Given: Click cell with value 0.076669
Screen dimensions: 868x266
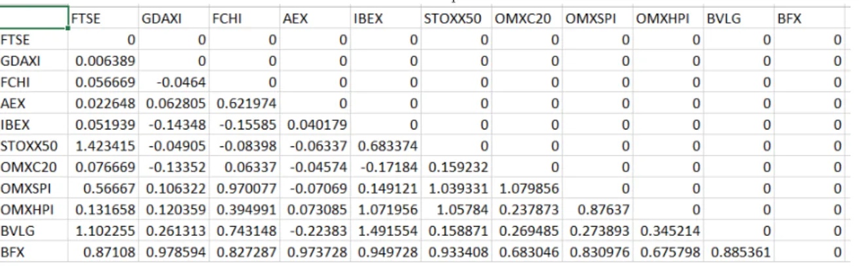Looking at the screenshot, I should pos(104,167).
